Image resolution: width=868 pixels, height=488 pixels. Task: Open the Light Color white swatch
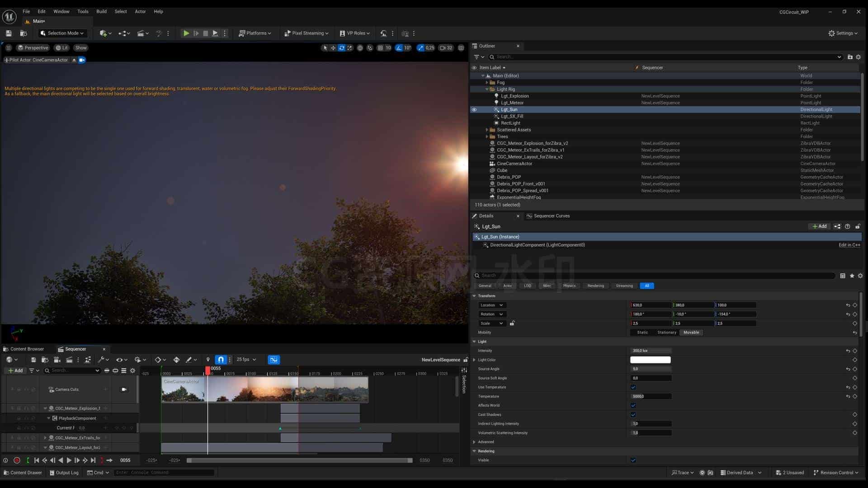(x=650, y=360)
